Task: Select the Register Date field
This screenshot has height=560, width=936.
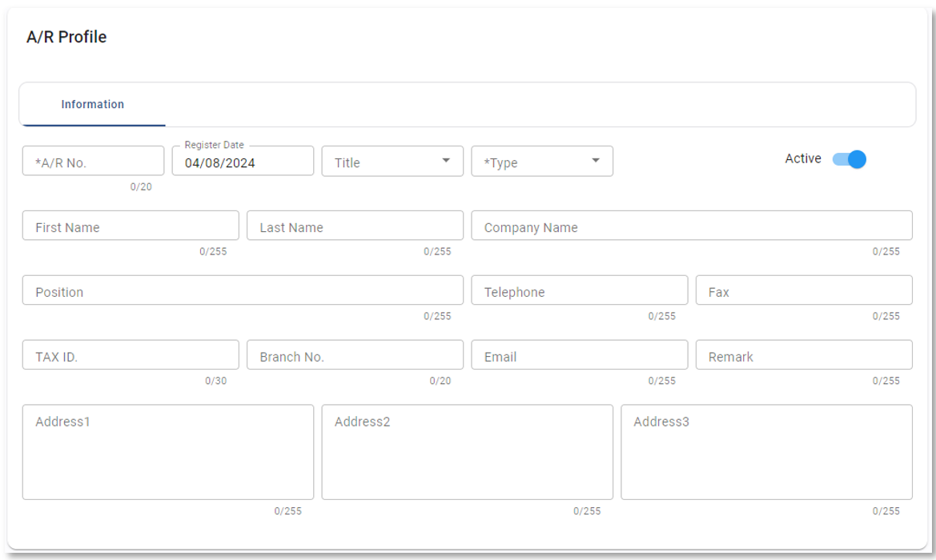Action: coord(243,162)
